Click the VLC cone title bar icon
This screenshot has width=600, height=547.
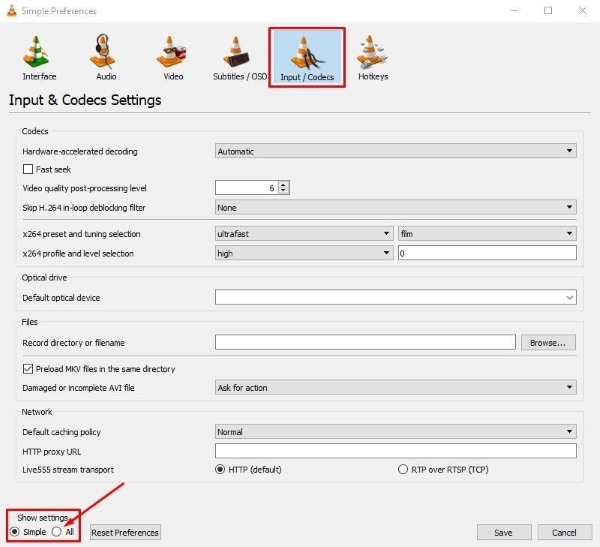11,11
